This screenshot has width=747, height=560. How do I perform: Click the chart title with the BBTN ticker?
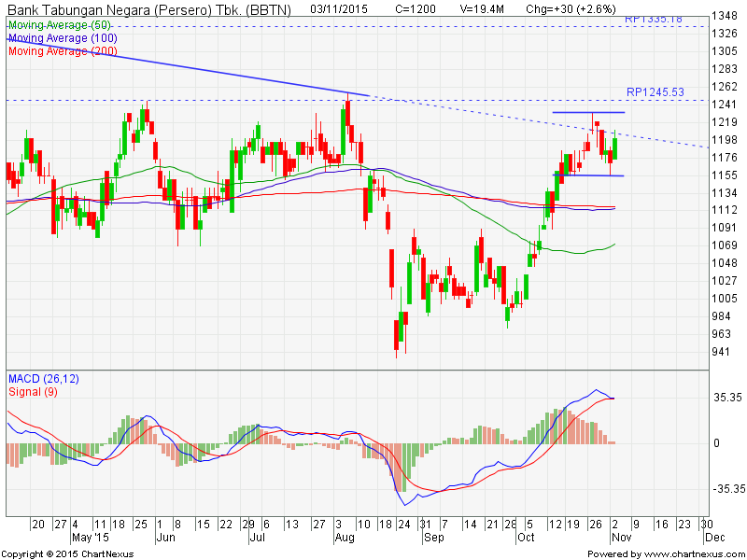click(148, 9)
